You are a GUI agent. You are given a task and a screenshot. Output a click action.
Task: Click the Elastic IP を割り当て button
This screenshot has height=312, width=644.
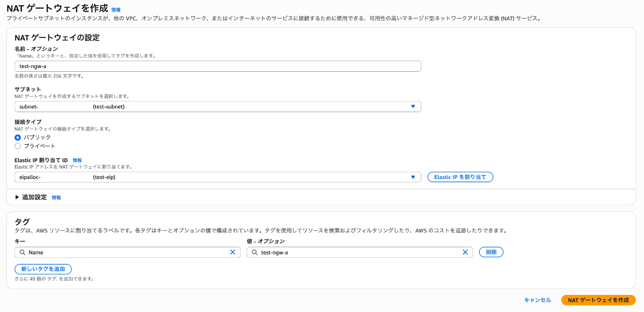(460, 176)
